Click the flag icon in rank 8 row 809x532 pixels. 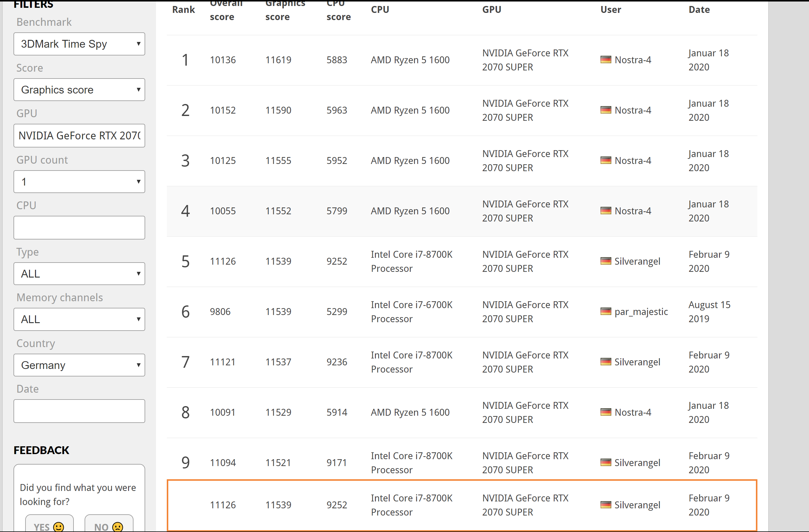[x=606, y=412]
